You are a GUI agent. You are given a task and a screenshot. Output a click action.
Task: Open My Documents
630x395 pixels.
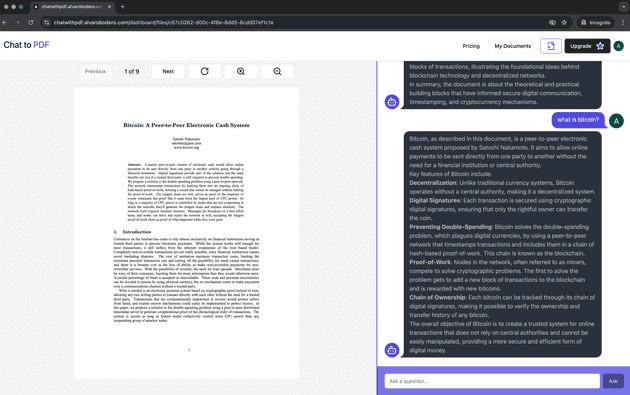[x=513, y=46]
